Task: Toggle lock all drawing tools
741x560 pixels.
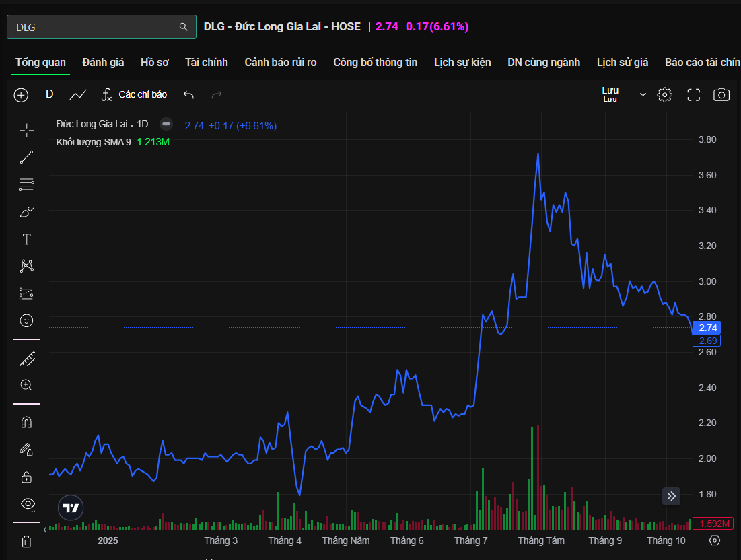Action: [x=26, y=477]
